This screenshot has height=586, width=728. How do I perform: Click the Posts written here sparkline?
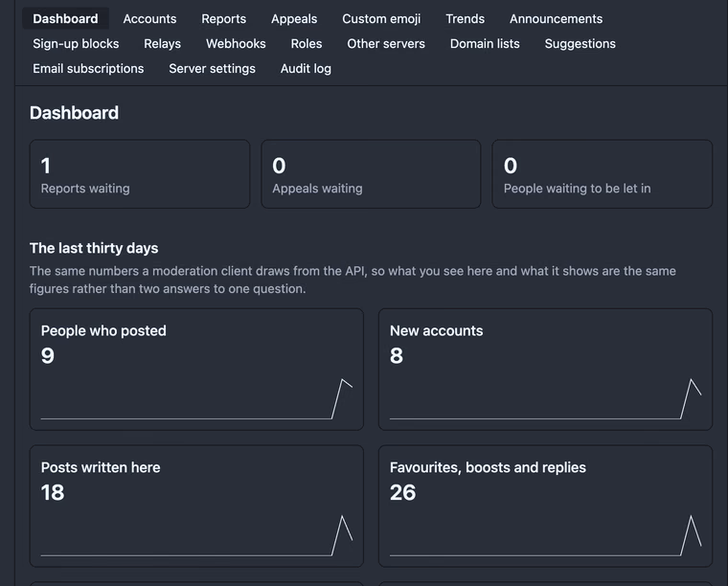[x=196, y=535]
